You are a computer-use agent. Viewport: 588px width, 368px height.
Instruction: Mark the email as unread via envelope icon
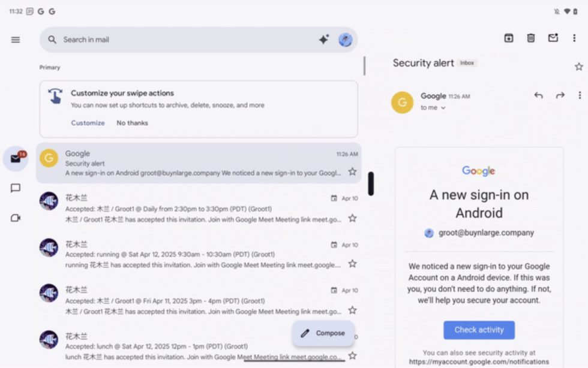553,38
